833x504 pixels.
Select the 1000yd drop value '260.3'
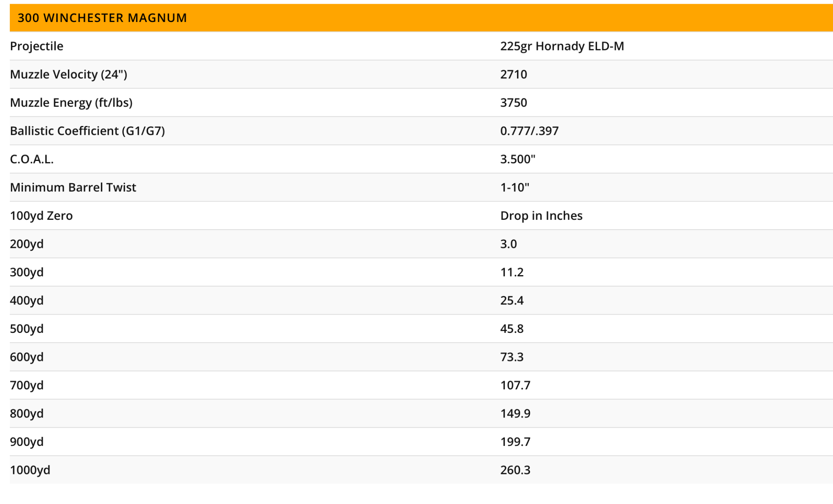pyautogui.click(x=515, y=470)
